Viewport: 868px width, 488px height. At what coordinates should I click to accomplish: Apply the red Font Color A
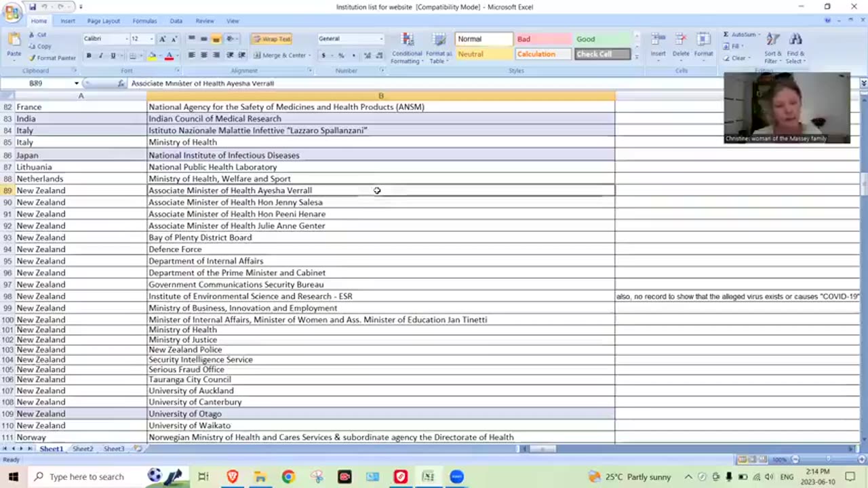(x=169, y=56)
